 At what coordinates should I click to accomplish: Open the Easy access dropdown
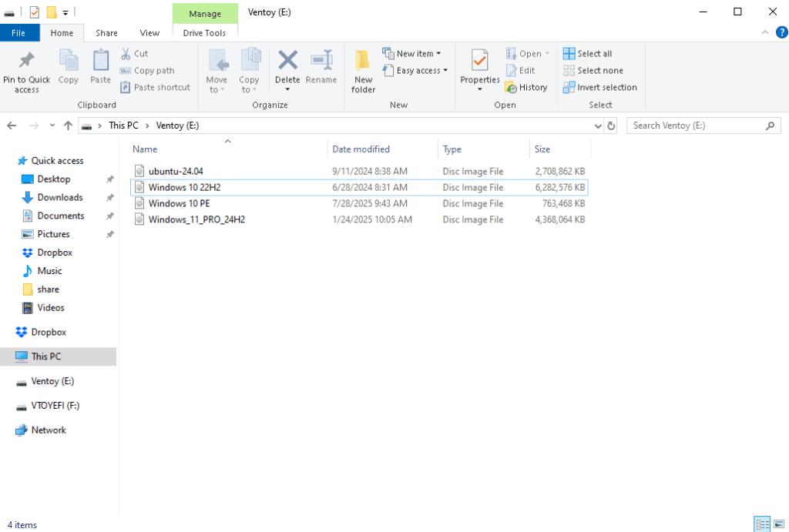pyautogui.click(x=415, y=70)
